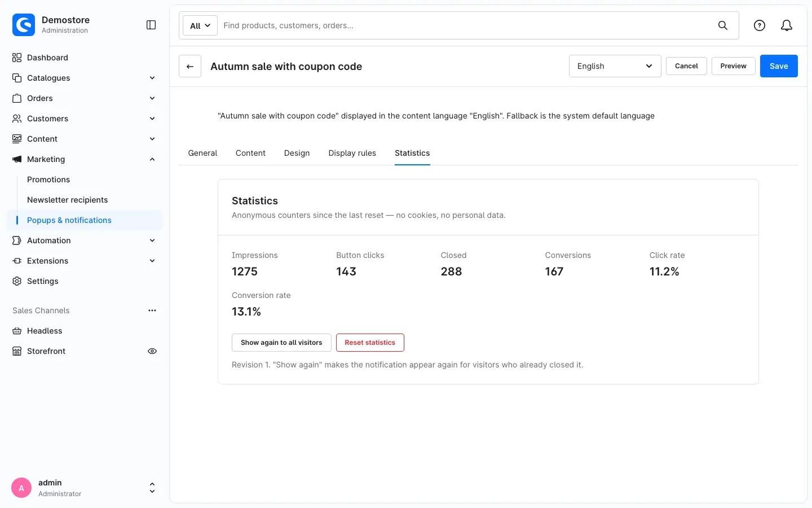Open Promotions in the Marketing submenu
The height and width of the screenshot is (508, 812).
tap(48, 179)
